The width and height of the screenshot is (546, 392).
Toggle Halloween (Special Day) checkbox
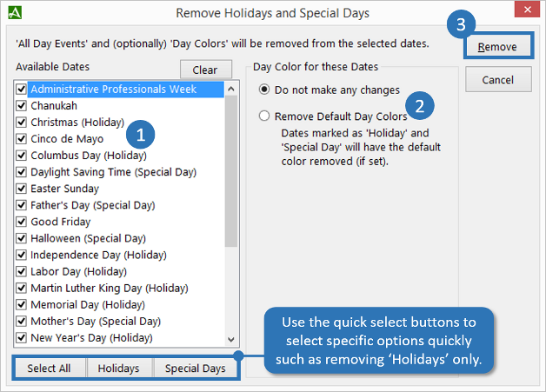coord(21,238)
